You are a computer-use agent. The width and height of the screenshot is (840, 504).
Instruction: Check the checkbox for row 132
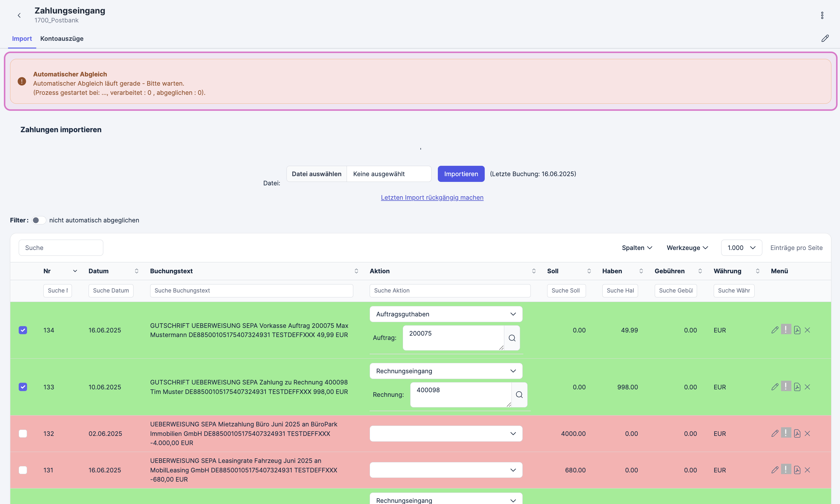23,434
